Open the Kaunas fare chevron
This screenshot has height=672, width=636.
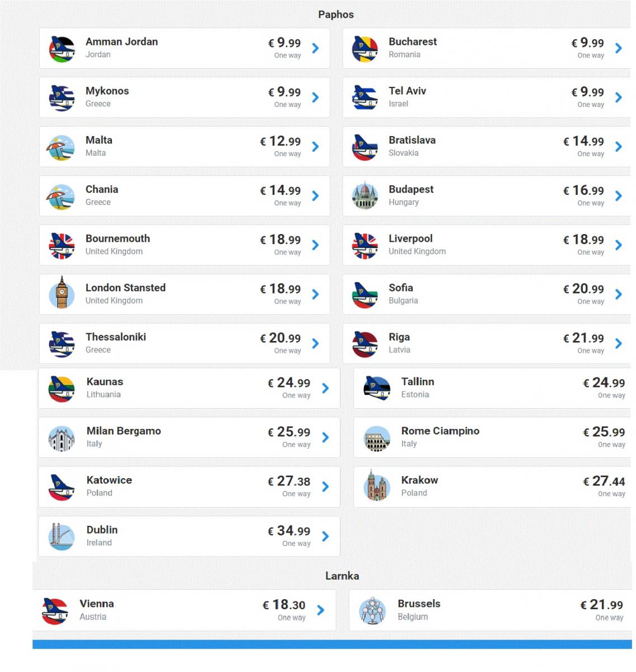[325, 388]
